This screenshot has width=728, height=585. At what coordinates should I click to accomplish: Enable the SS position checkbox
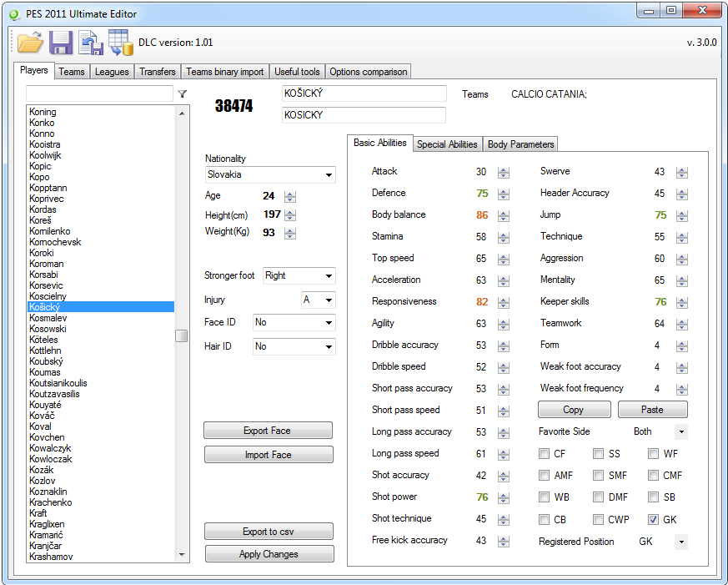tap(598, 453)
